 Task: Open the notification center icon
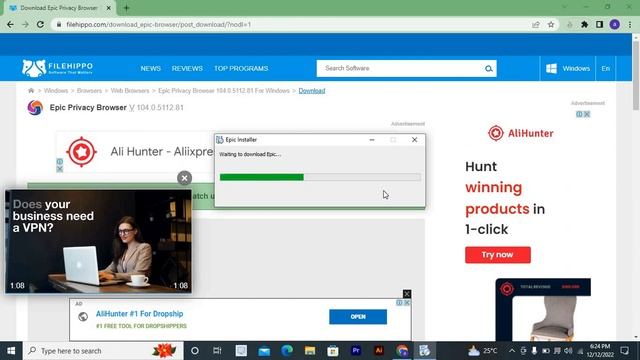click(624, 351)
